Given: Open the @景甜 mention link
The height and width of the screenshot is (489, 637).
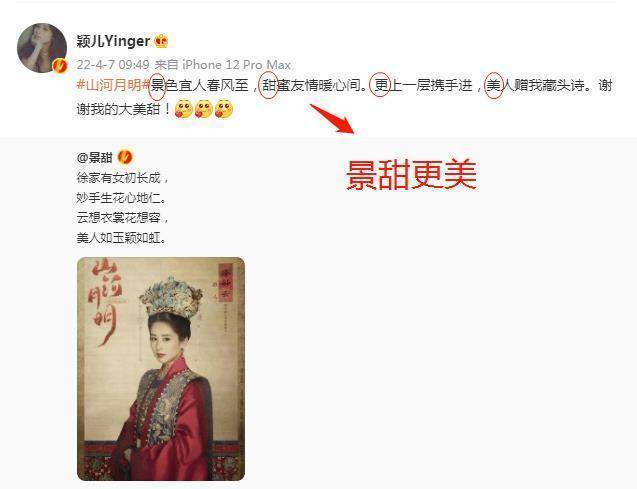Looking at the screenshot, I should click(x=94, y=157).
